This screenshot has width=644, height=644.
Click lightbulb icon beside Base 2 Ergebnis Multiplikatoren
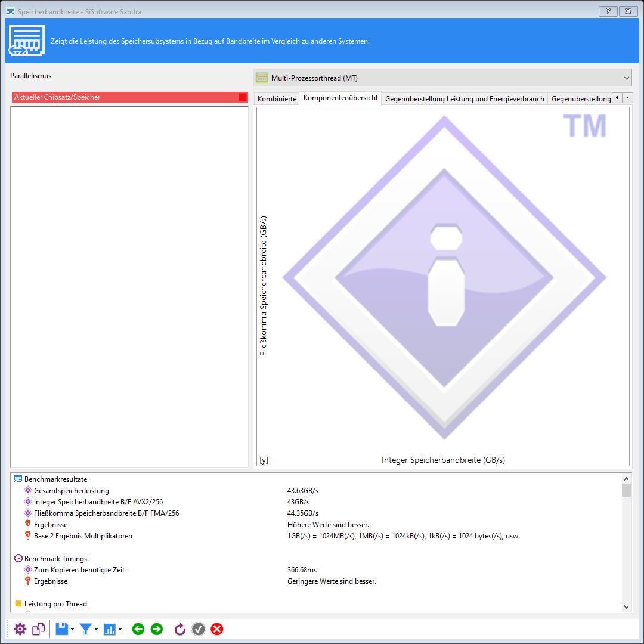click(x=28, y=535)
